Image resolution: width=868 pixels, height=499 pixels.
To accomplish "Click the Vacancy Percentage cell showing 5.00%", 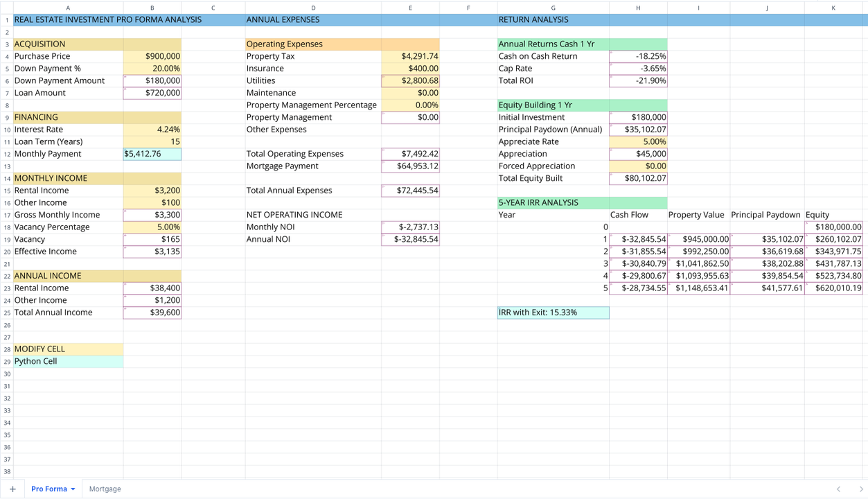I will [152, 227].
